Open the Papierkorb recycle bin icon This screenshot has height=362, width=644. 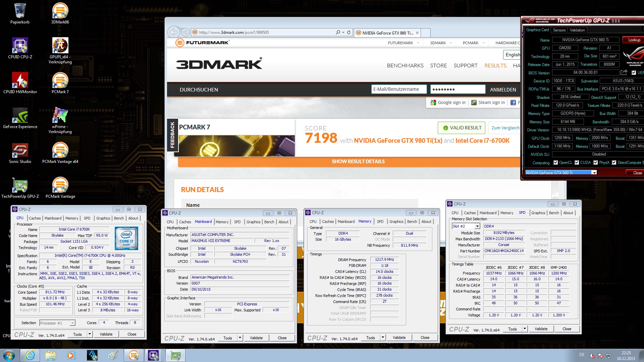tap(20, 10)
